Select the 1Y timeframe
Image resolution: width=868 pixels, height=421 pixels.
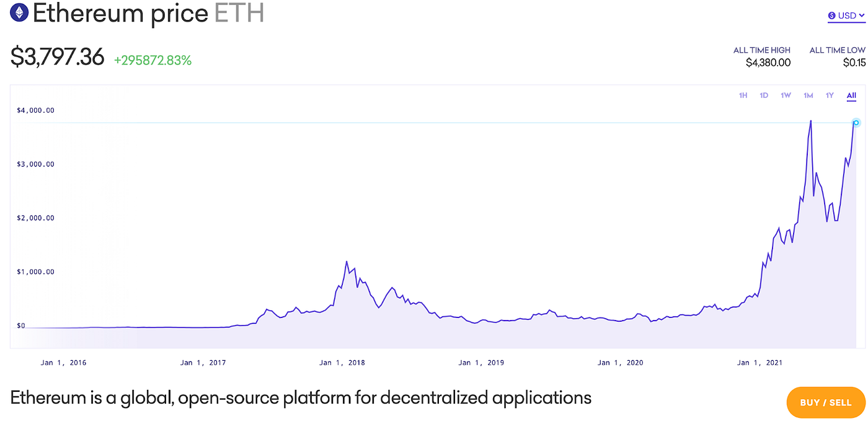[830, 95]
